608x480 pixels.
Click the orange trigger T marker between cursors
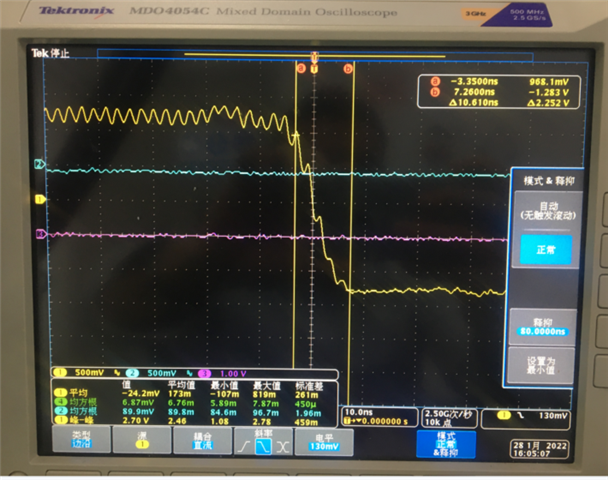[x=314, y=69]
